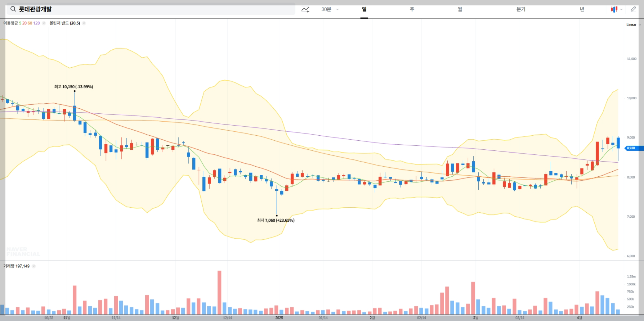Click the tallest volume bar near 12/14

pyautogui.click(x=219, y=293)
